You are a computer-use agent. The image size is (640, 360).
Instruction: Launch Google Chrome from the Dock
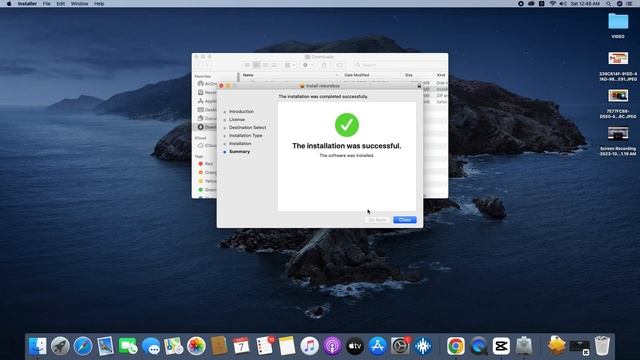(x=456, y=346)
